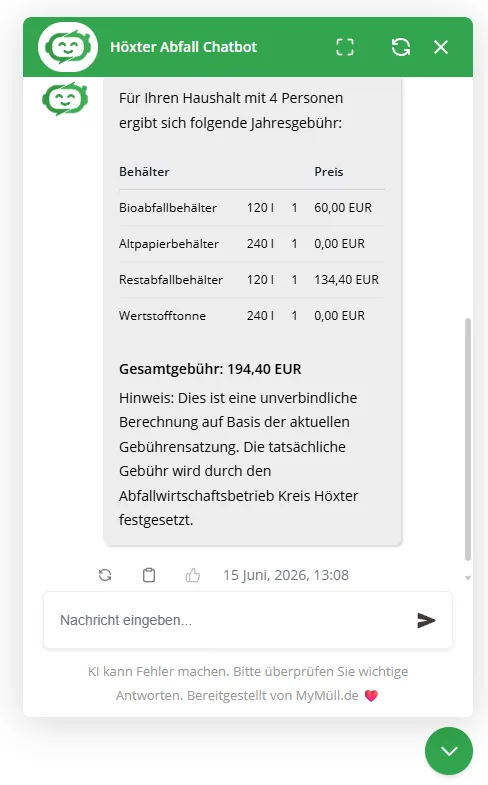The width and height of the screenshot is (488, 785).
Task: Select the Bioabfallbehälter table row
Action: 252,208
